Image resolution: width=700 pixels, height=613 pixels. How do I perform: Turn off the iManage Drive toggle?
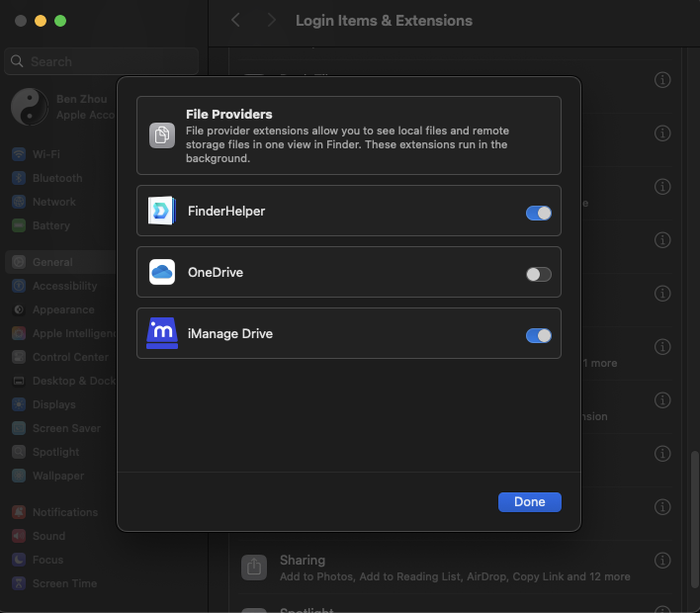[x=539, y=335]
